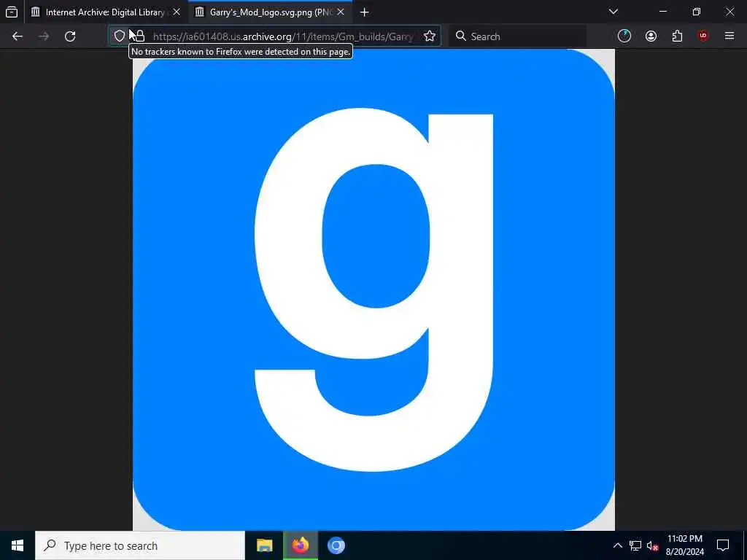Show hidden system tray icons
This screenshot has width=747, height=560.
[x=617, y=545]
